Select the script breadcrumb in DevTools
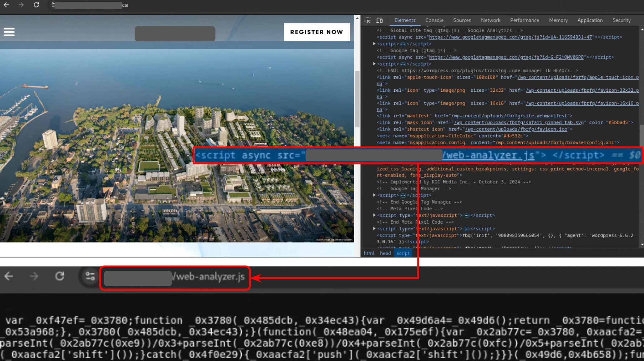The width and height of the screenshot is (644, 361). pyautogui.click(x=403, y=253)
